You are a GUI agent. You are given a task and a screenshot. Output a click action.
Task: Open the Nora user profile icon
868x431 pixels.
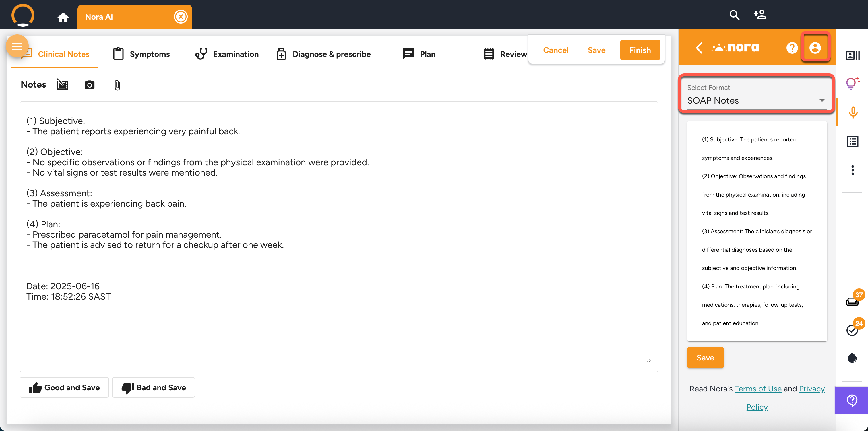815,48
